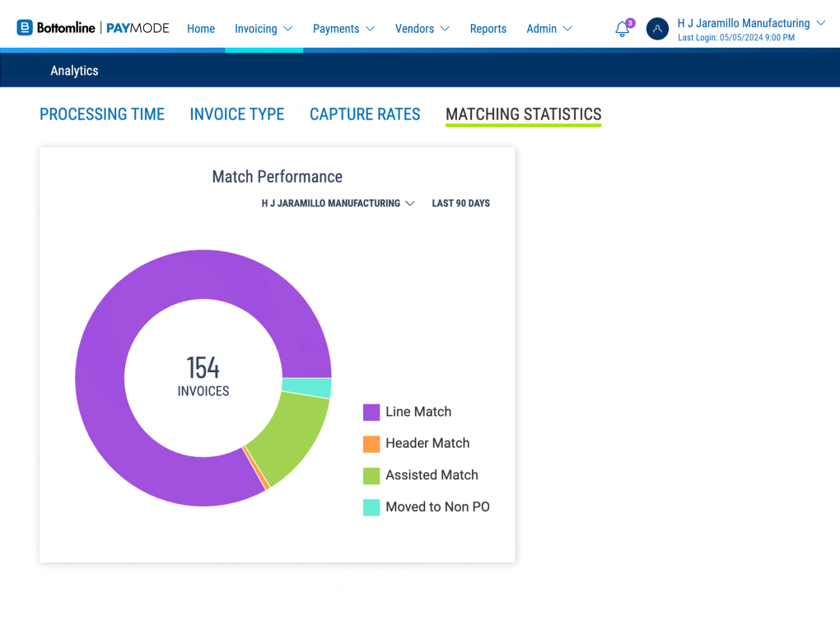
Task: Expand the chart's company filter dropdown
Action: pos(338,203)
